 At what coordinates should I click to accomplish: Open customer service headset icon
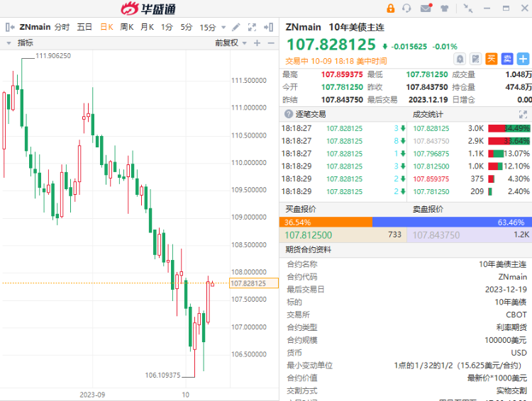pos(406,9)
